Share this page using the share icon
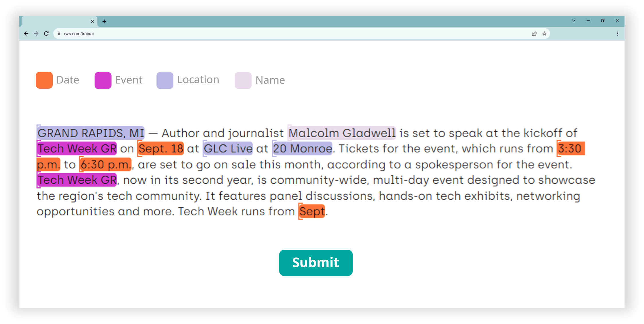644x324 pixels. [x=534, y=34]
